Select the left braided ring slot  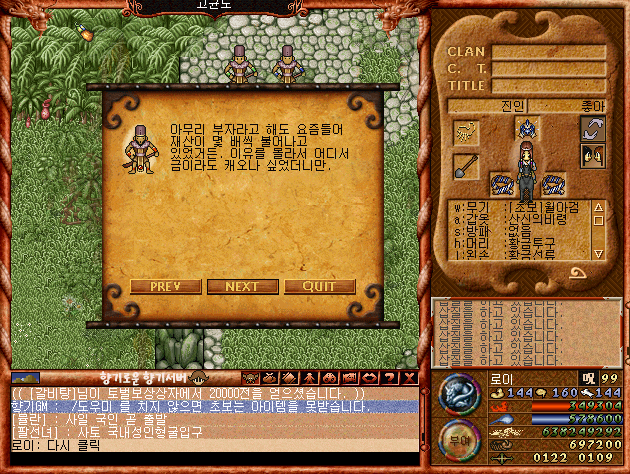[x=502, y=185]
